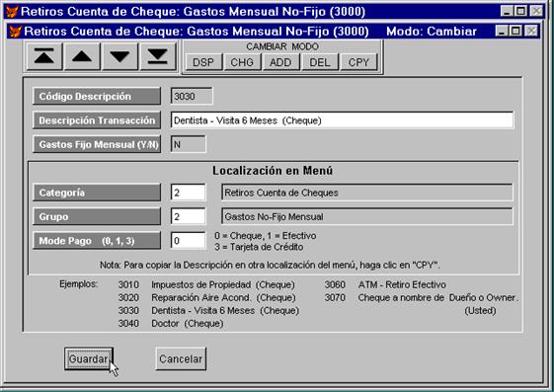Click the Código Descripción field 3030
Screen dimensions: 554x392
click(192, 96)
